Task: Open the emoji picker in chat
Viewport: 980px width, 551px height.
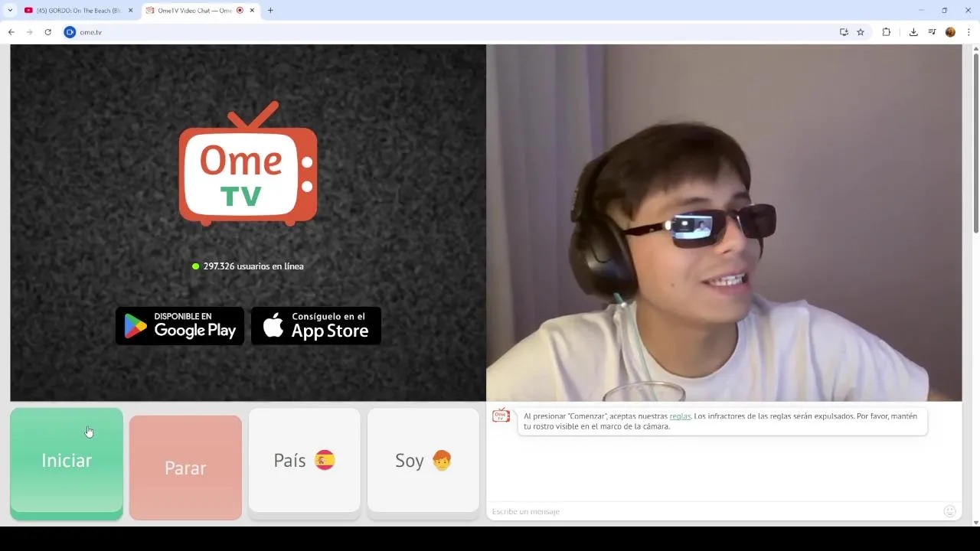Action: (950, 511)
